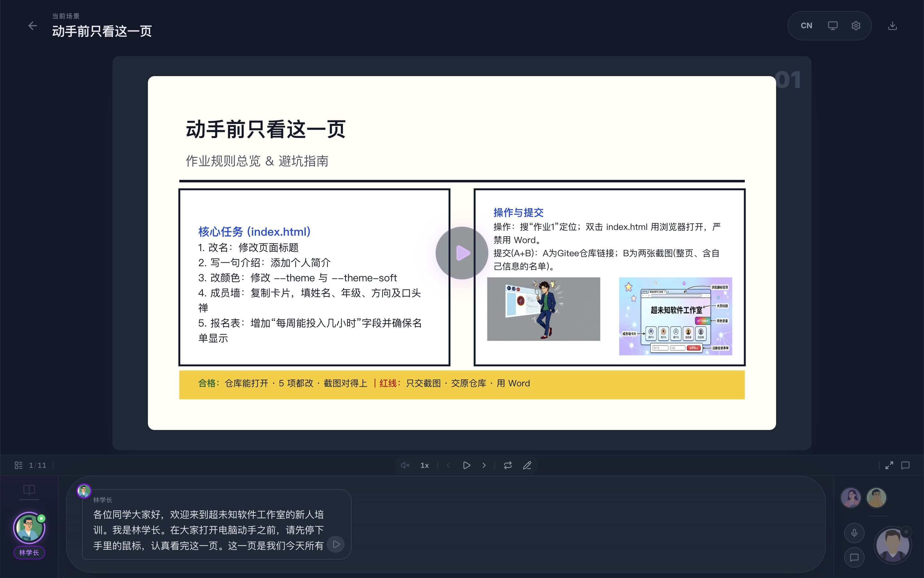The height and width of the screenshot is (578, 924).
Task: Unmute audio with the muted speaker icon
Action: coord(405,465)
